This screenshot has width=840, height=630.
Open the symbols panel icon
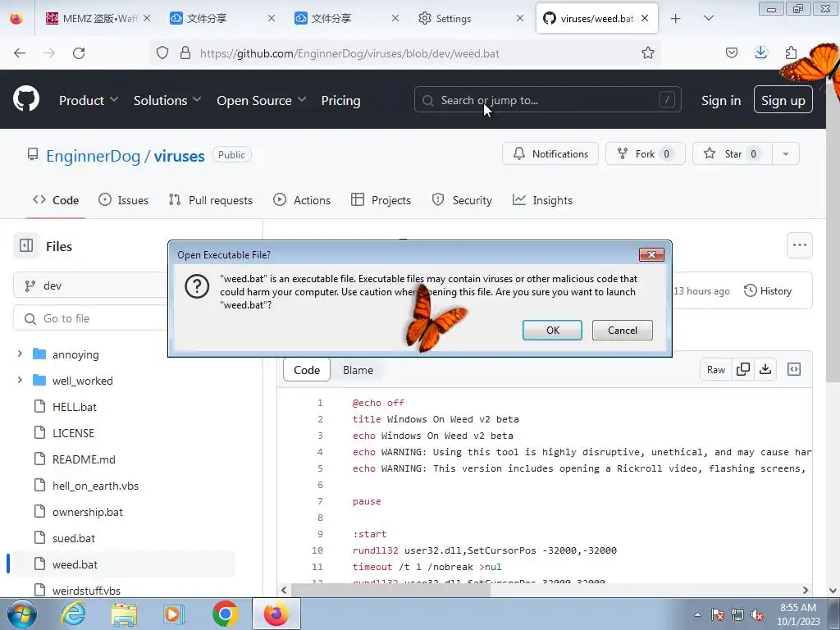coord(794,369)
